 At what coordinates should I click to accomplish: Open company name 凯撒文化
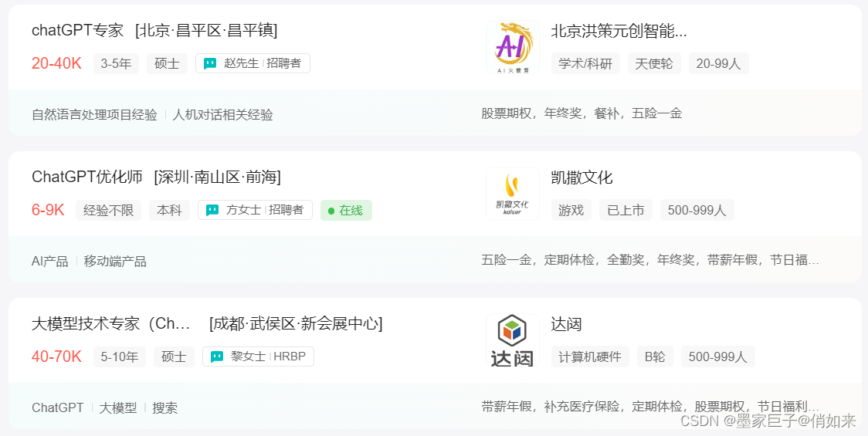[x=581, y=177]
